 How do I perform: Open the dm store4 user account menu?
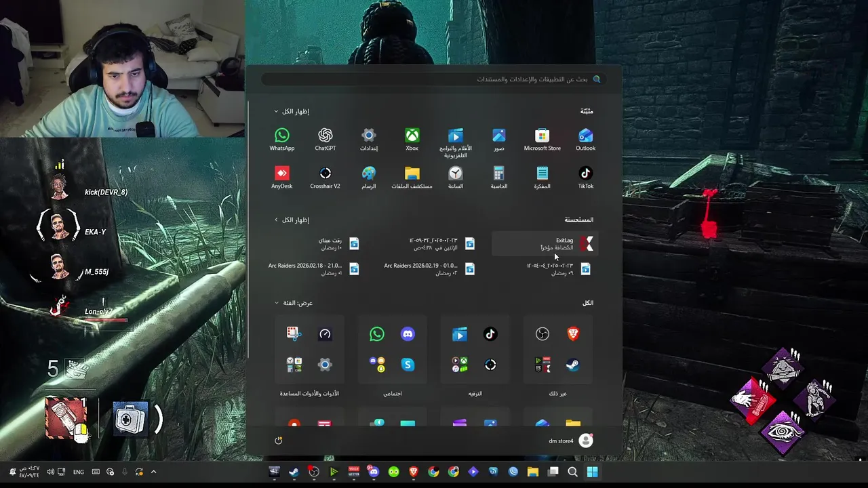tap(570, 441)
